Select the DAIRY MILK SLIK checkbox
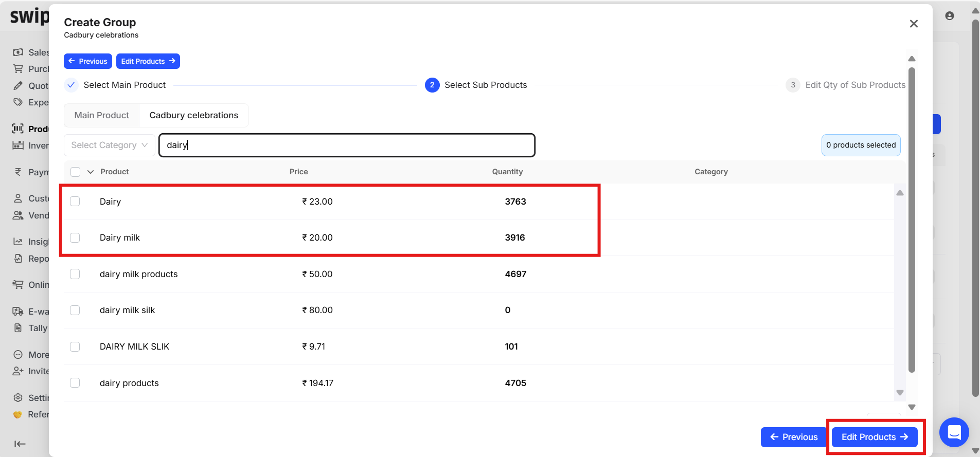This screenshot has width=980, height=457. (x=75, y=346)
